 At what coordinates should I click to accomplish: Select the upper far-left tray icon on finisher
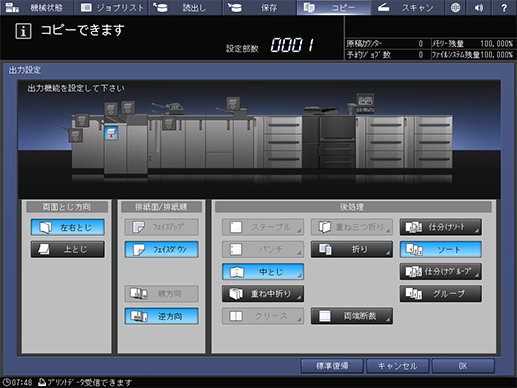(x=82, y=120)
